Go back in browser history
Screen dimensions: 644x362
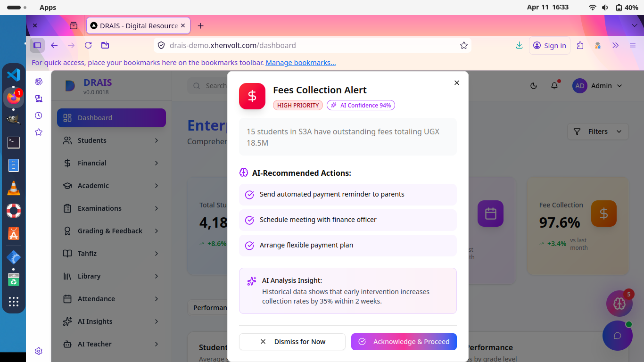(x=54, y=45)
